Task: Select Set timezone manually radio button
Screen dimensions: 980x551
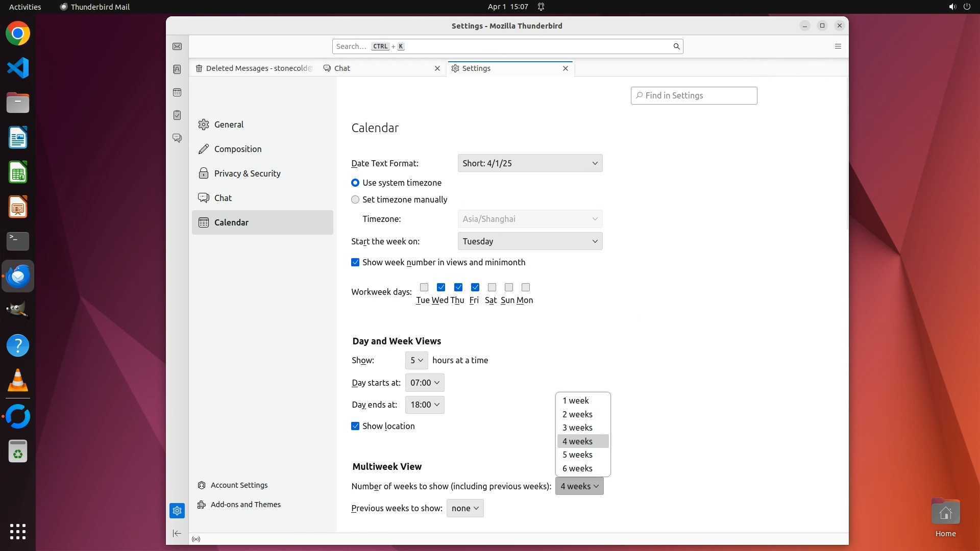Action: (355, 199)
